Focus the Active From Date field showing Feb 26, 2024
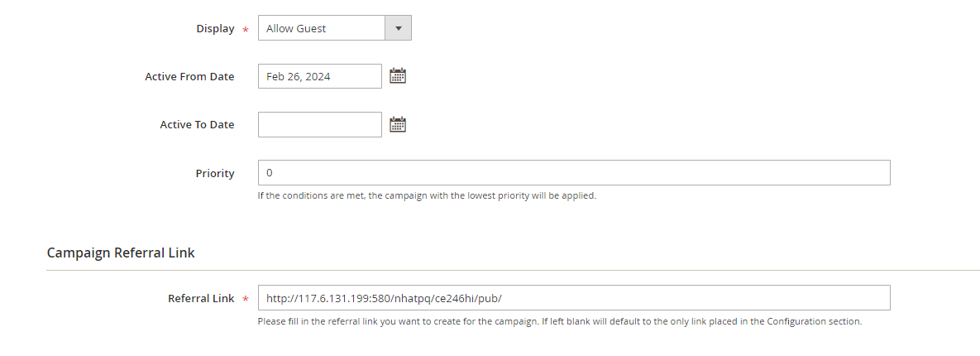 click(x=319, y=76)
